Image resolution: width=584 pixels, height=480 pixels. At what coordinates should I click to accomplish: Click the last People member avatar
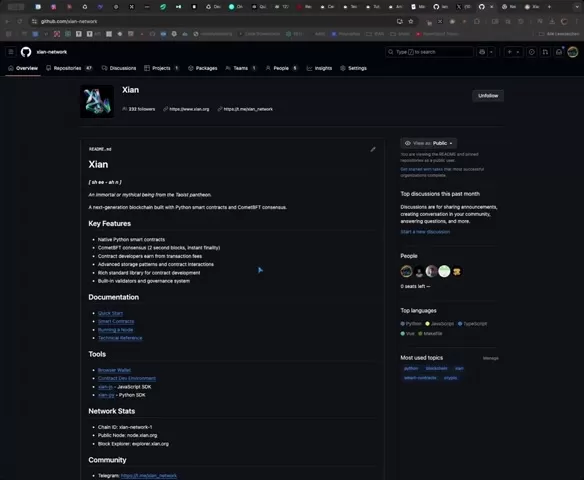(457, 271)
